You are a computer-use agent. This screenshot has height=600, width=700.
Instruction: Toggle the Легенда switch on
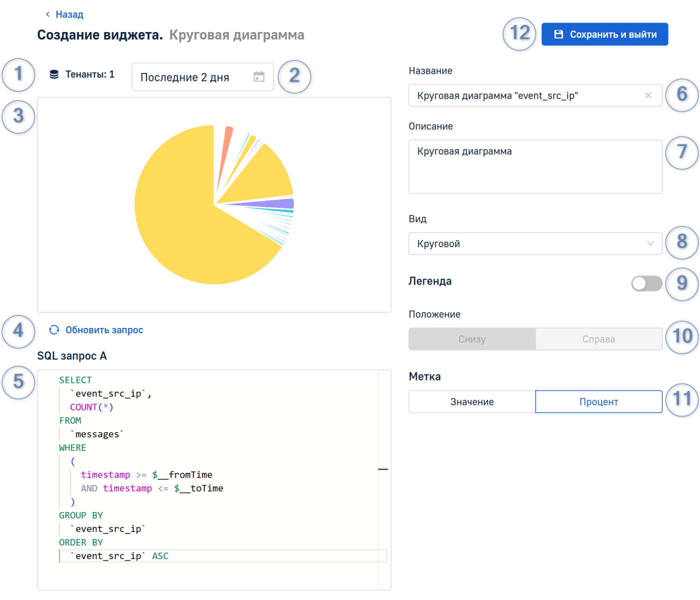point(646,283)
